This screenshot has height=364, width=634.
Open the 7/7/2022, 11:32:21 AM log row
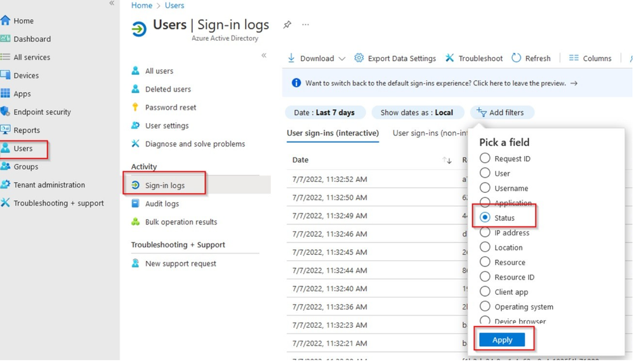tap(377, 343)
